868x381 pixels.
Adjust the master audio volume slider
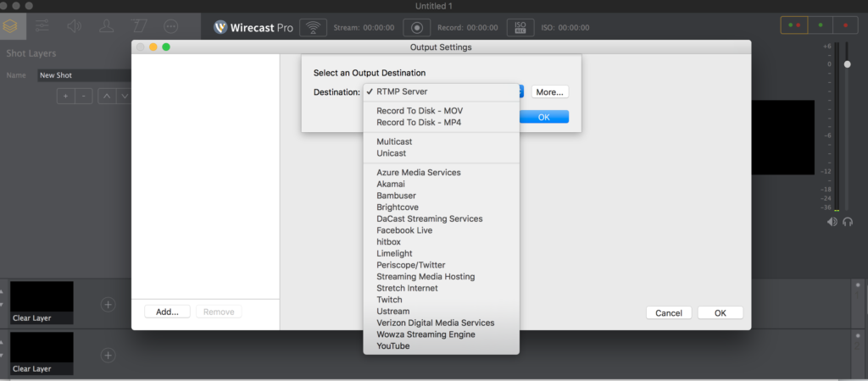click(847, 64)
